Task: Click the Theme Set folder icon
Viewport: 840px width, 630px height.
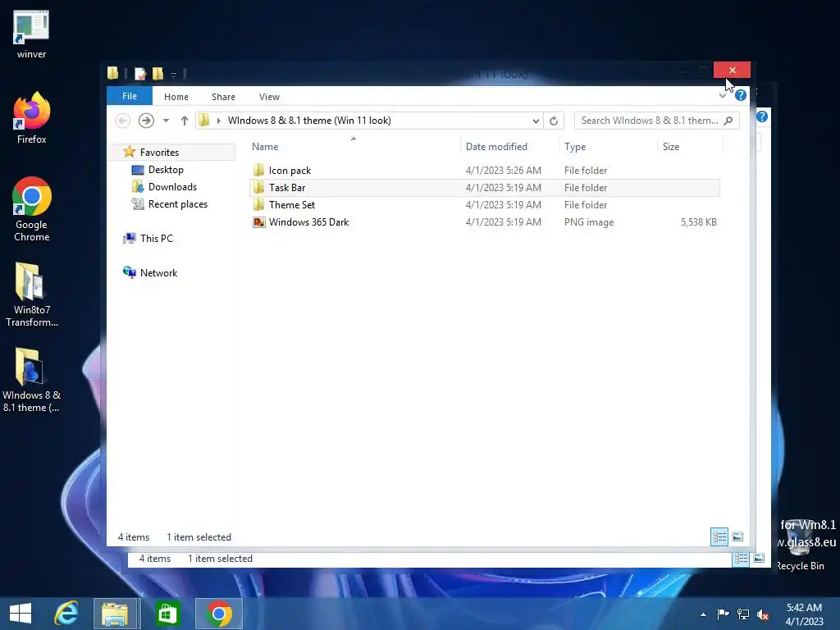Action: (x=258, y=204)
